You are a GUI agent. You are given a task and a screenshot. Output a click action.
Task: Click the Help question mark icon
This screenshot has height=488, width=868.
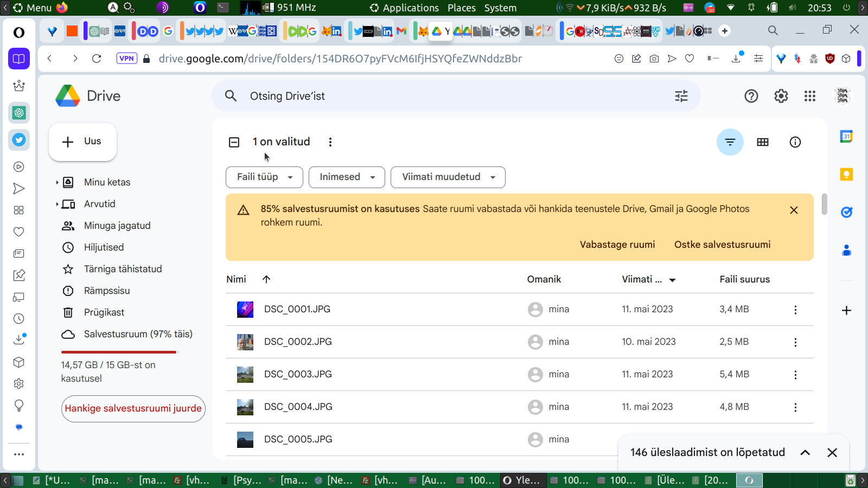[x=751, y=96]
